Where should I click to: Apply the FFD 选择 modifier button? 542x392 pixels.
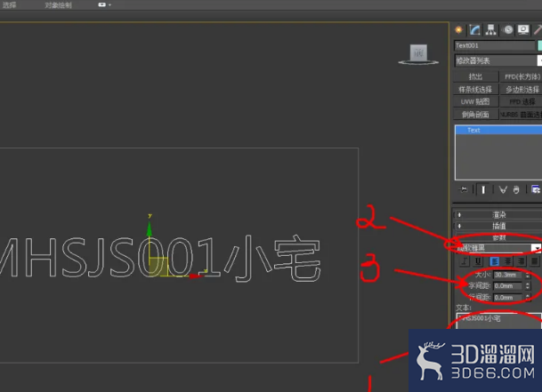tap(522, 101)
